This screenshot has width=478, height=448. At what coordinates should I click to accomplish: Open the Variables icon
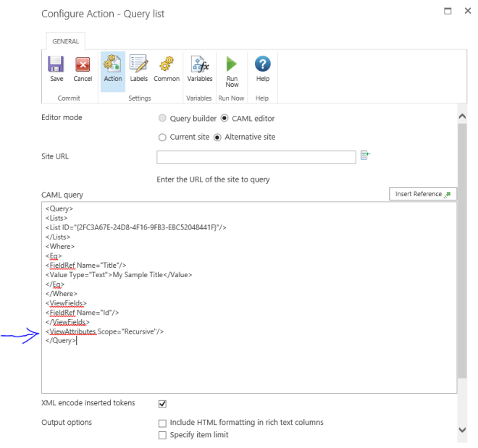click(199, 65)
